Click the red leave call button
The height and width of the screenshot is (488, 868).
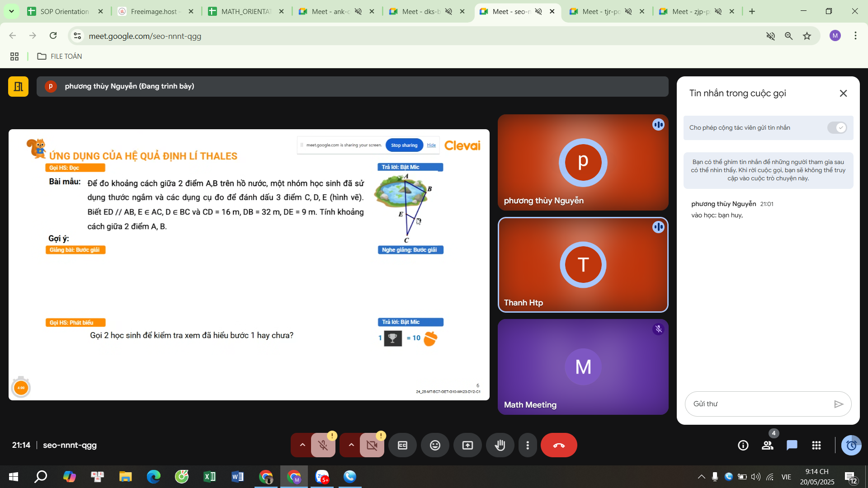tap(559, 446)
